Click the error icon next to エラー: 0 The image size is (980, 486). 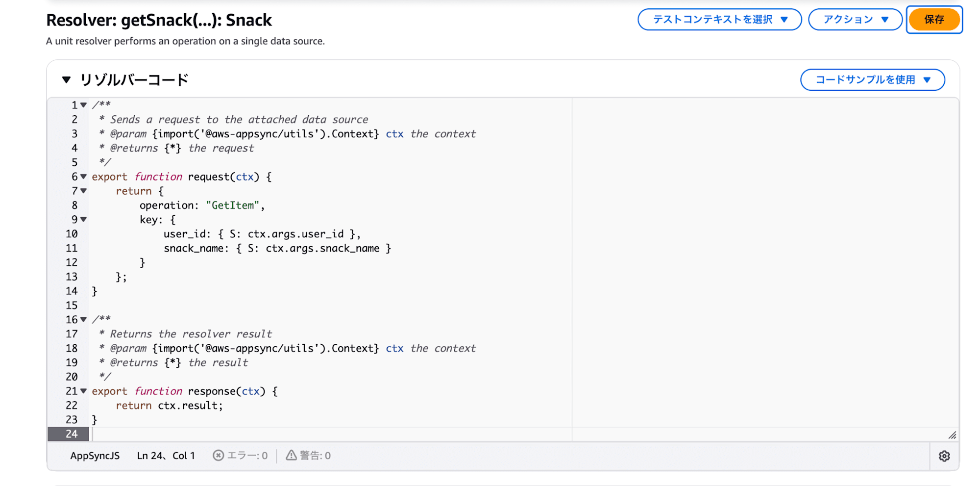(x=219, y=456)
